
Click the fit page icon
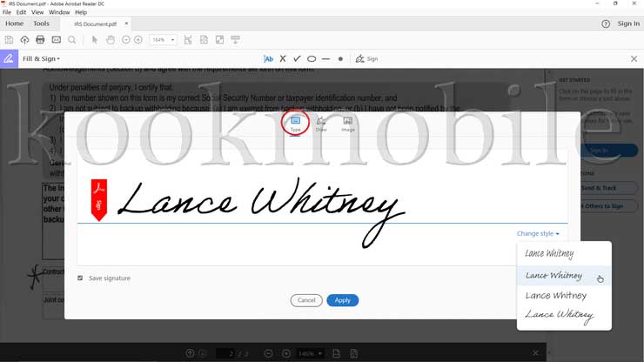[x=204, y=40]
